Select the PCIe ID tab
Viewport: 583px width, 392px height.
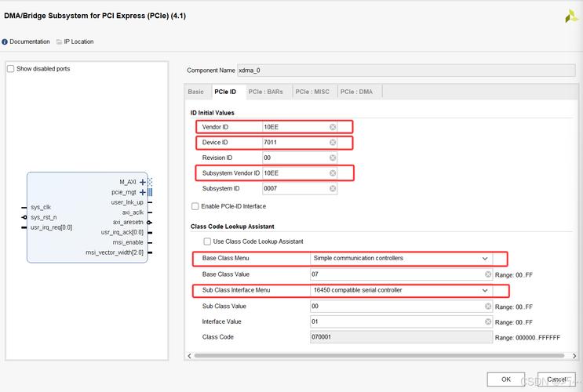tap(225, 92)
